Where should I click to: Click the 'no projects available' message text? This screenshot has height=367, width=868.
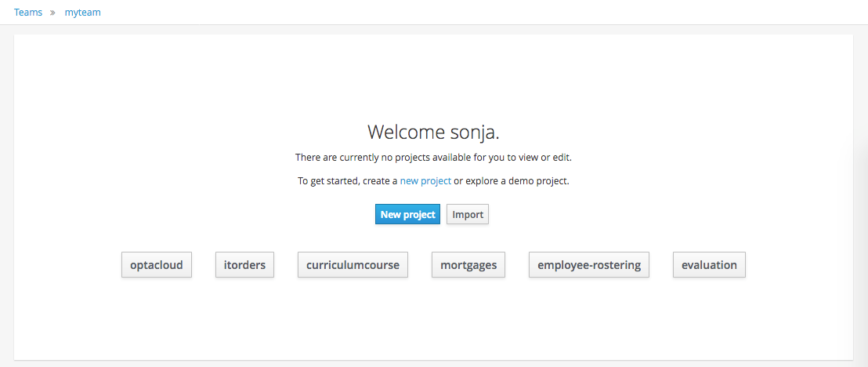(433, 158)
